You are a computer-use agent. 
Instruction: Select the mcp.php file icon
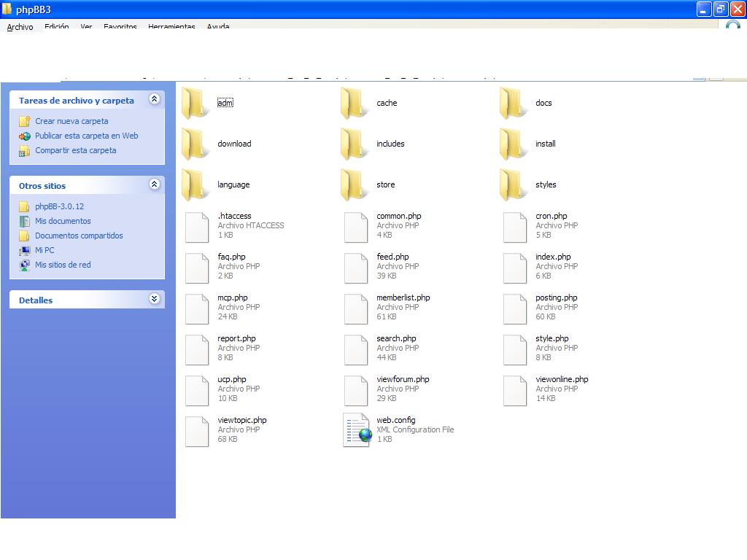(197, 309)
